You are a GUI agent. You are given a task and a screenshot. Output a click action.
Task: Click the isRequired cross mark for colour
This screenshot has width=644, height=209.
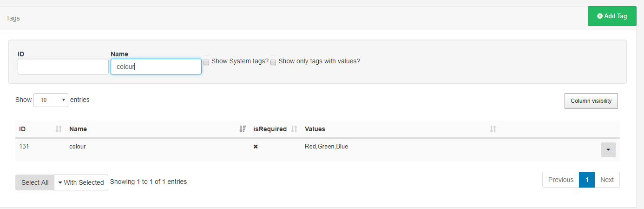pos(256,147)
